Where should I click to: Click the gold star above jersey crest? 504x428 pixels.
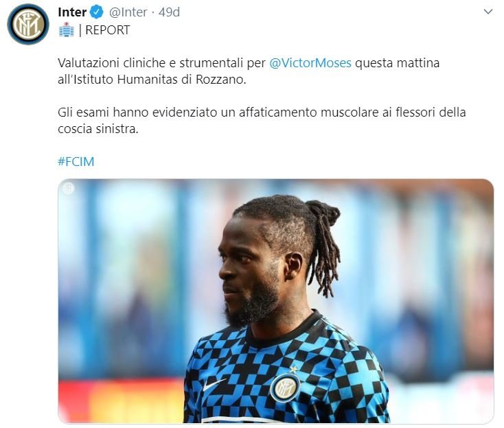tap(293, 369)
